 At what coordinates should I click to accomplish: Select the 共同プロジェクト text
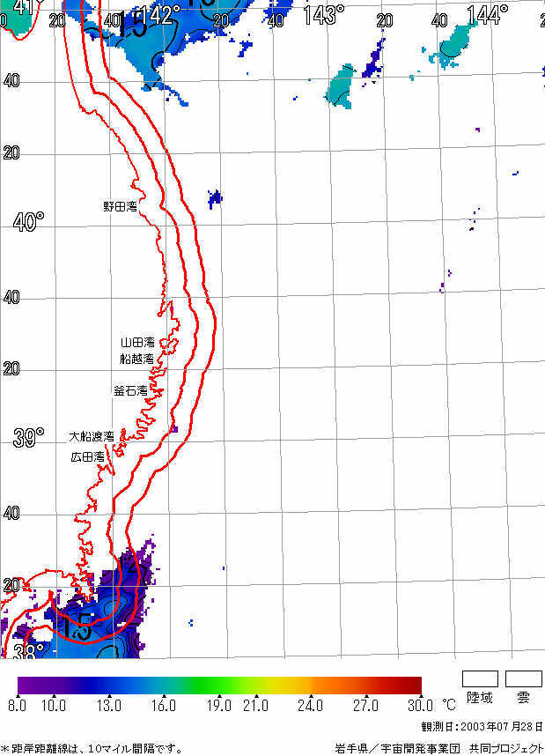coord(507,749)
